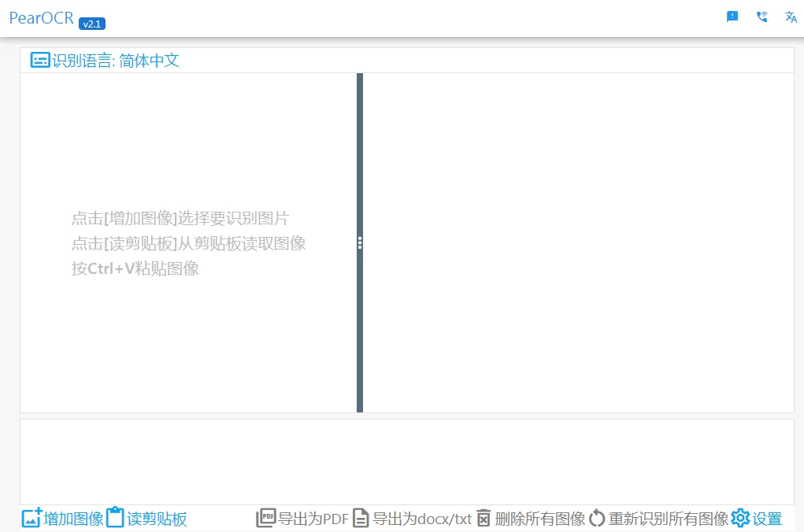
Task: Click the empty text box above the toolbar
Action: click(x=406, y=461)
